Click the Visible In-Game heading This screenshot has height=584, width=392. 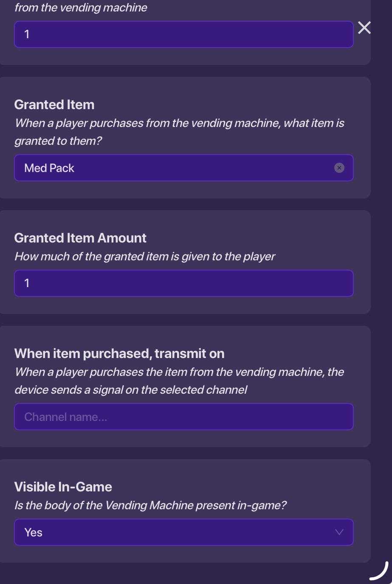[x=63, y=487]
